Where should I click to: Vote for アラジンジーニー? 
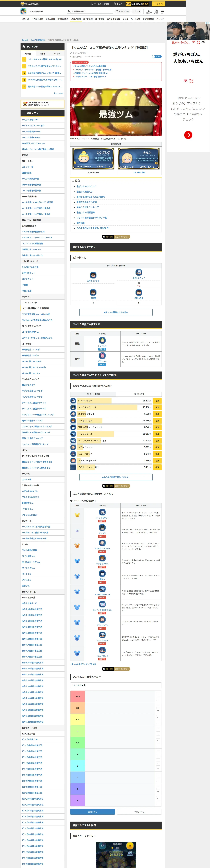click(x=157, y=434)
